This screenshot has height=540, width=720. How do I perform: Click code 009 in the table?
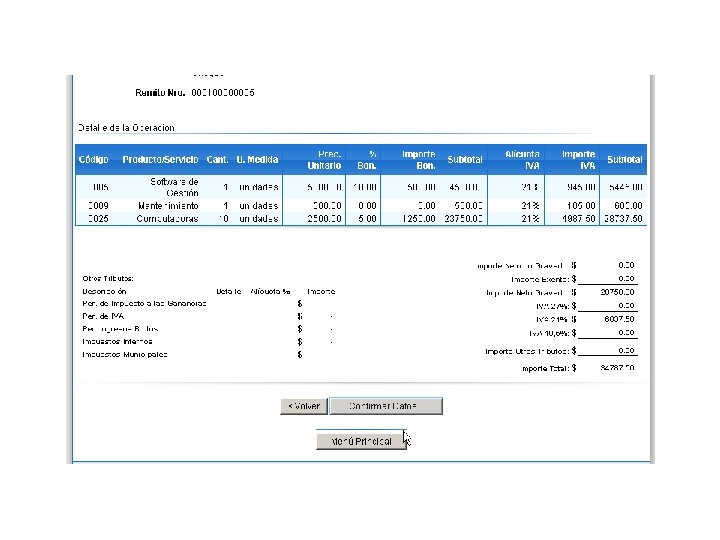point(98,206)
